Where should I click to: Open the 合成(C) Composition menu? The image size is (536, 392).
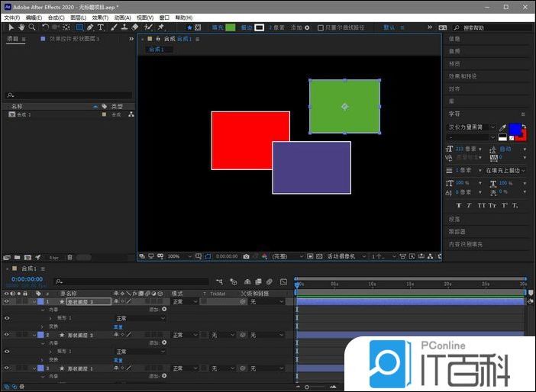pyautogui.click(x=56, y=17)
